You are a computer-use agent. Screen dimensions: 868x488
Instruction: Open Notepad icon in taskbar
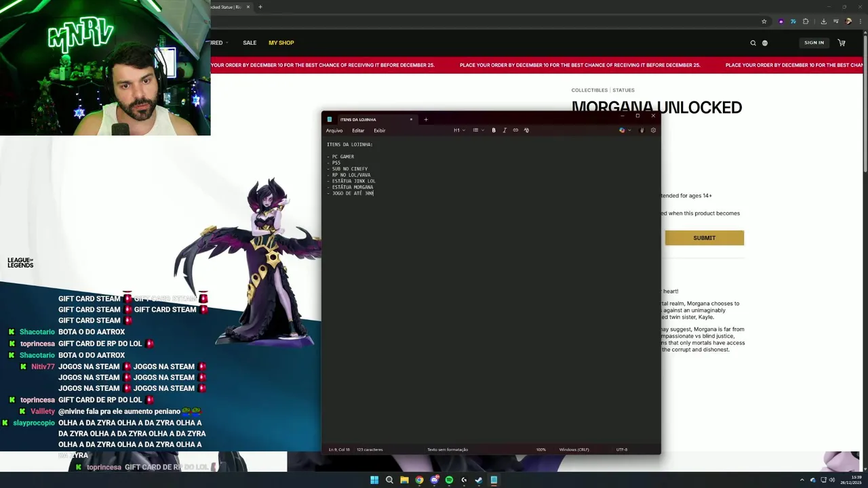(x=494, y=480)
